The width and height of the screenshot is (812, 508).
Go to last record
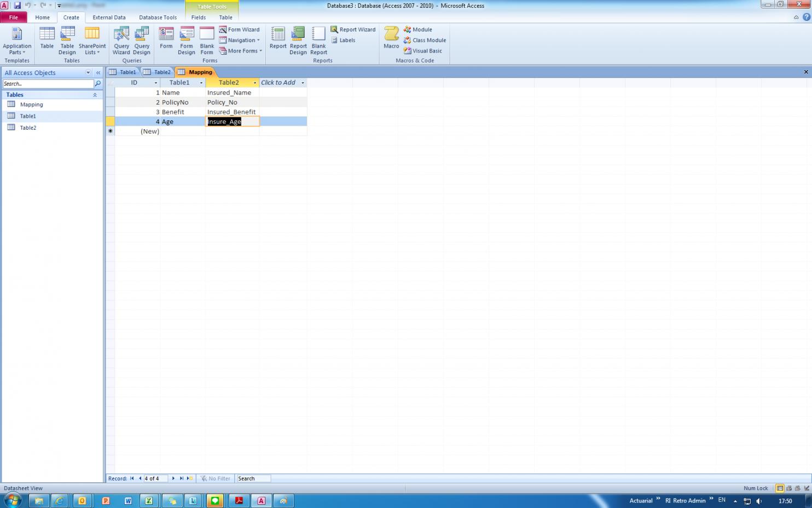pos(182,478)
